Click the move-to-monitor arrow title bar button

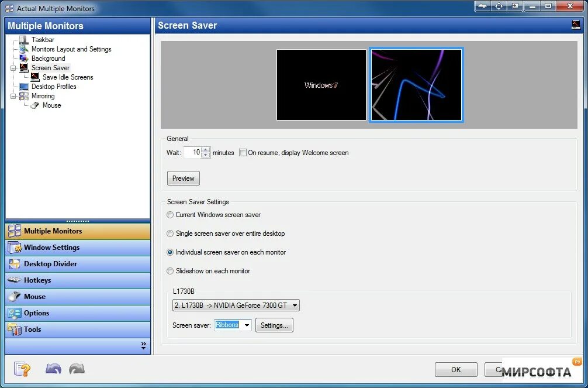click(x=516, y=6)
